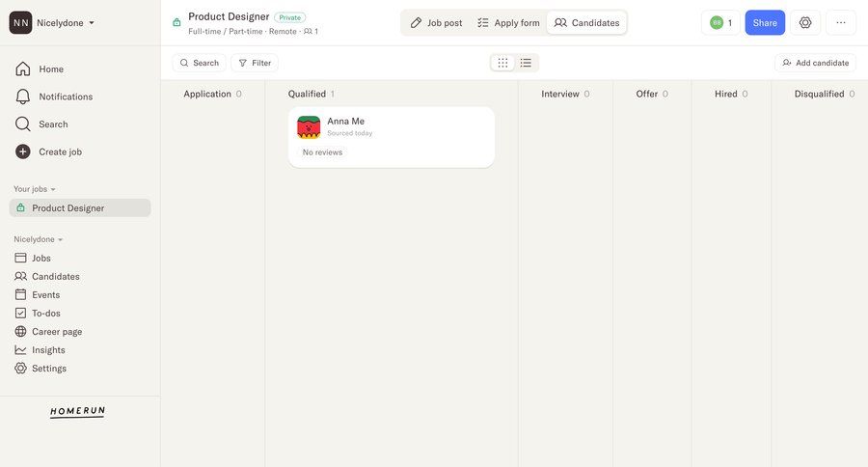Viewport: 868px width, 467px height.
Task: Click the job details line 'Full-time / Part-time · Remote'
Action: pos(242,32)
